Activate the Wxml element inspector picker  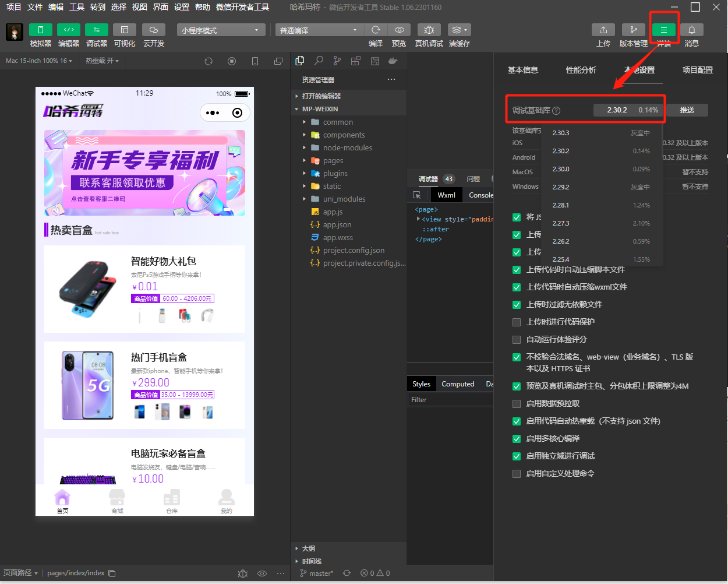[x=417, y=195]
